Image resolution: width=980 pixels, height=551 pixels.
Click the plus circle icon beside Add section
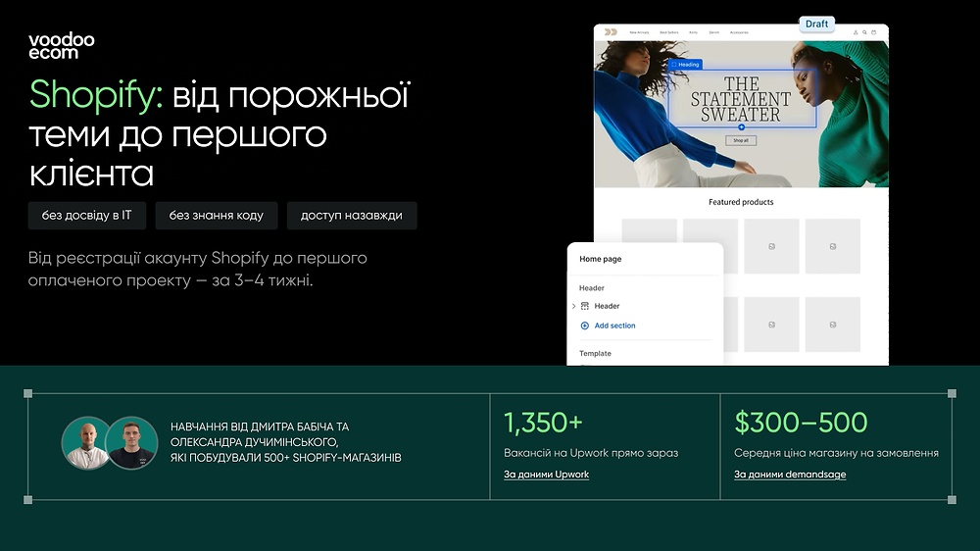coord(585,326)
